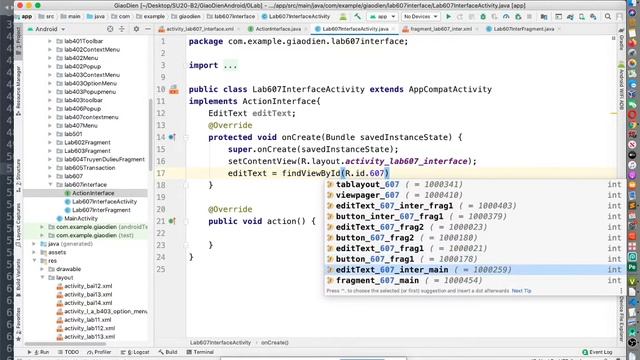640x360 pixels.
Task: Collapse the lab607interface package folder
Action: point(50,184)
